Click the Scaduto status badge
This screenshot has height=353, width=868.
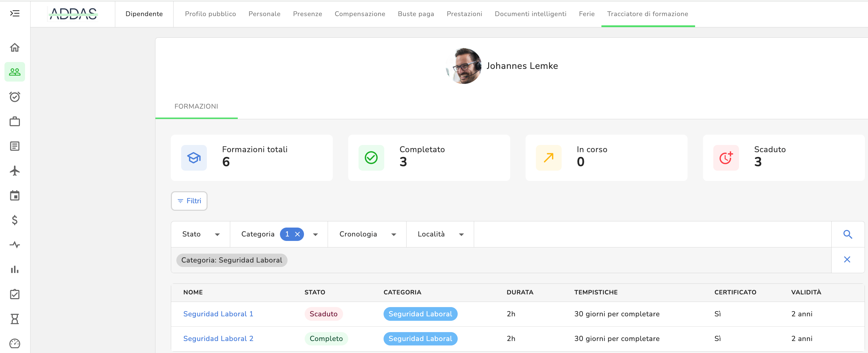coord(324,314)
